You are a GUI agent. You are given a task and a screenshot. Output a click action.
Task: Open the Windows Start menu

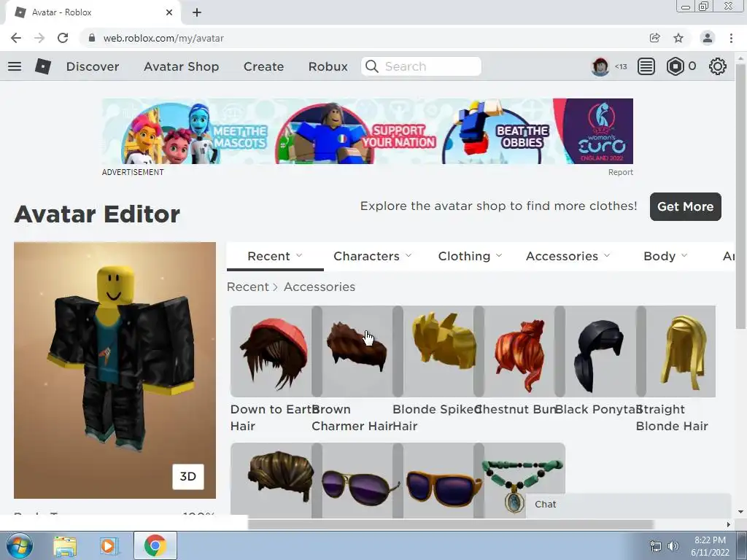point(19,545)
